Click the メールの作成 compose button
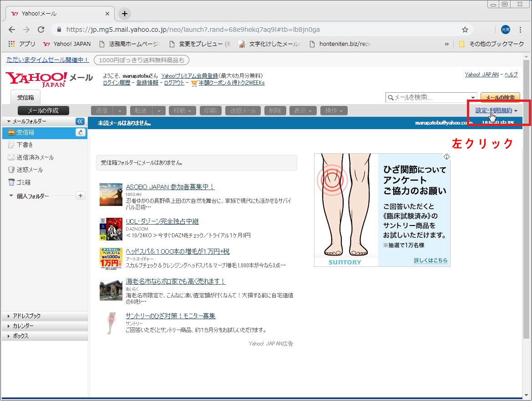Image resolution: width=532 pixels, height=401 pixels. point(44,110)
